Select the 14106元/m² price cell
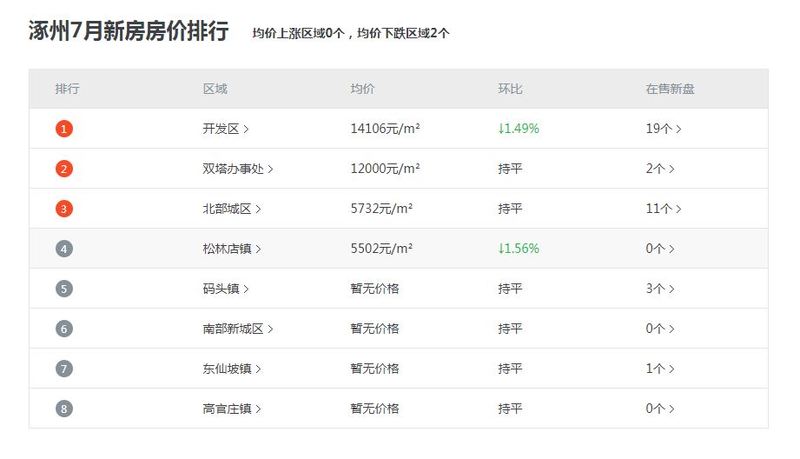Viewport: 800px width, 459px height. click(385, 129)
